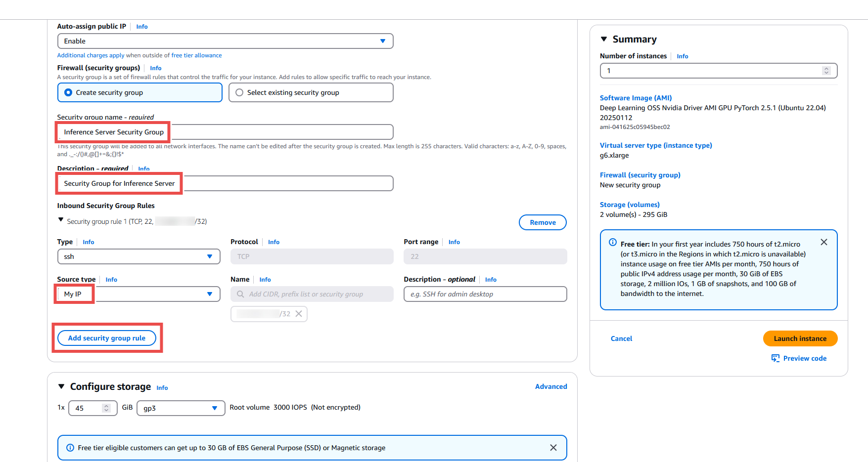Image resolution: width=868 pixels, height=462 pixels.
Task: Open the Advanced storage configuration link
Action: point(551,386)
